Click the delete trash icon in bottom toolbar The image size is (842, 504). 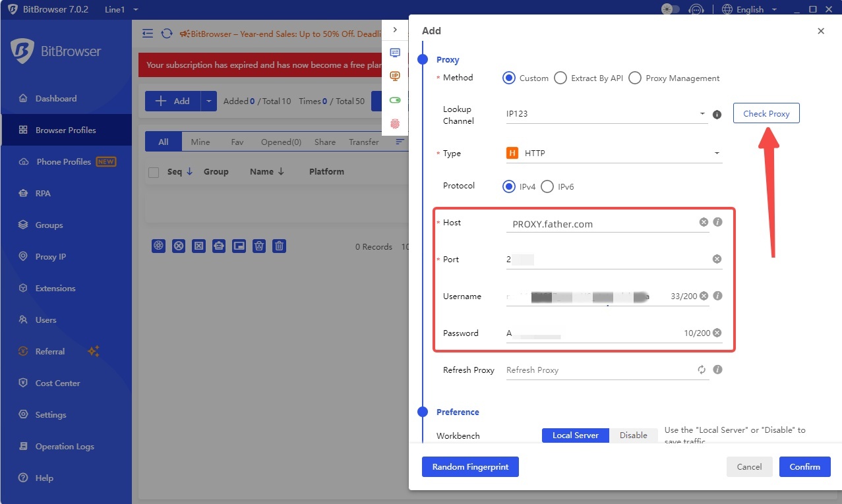pos(280,246)
